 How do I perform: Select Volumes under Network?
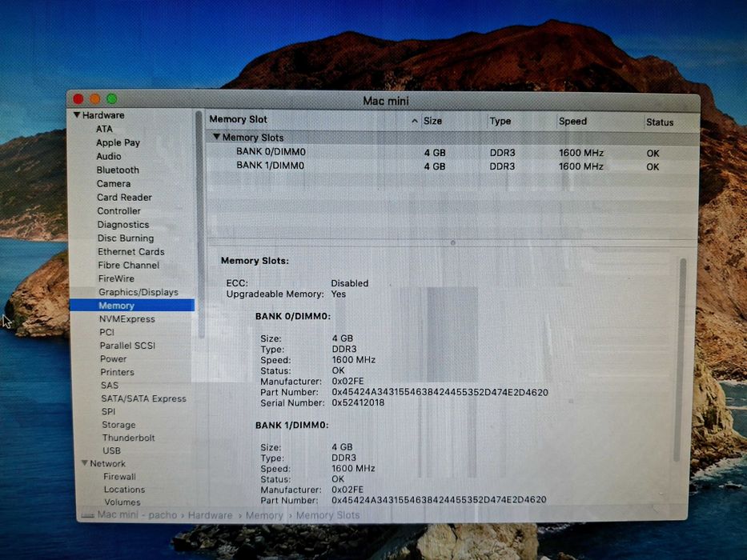click(122, 502)
